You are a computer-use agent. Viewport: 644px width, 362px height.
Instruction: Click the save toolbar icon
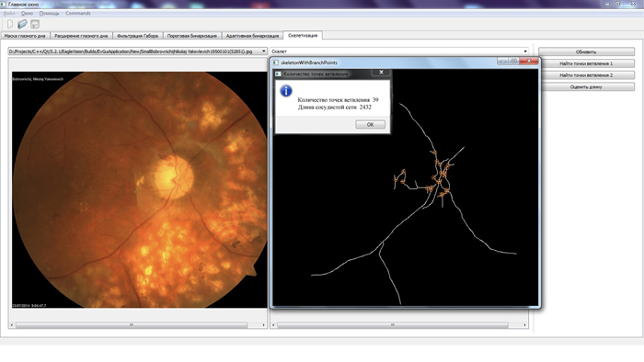(35, 24)
